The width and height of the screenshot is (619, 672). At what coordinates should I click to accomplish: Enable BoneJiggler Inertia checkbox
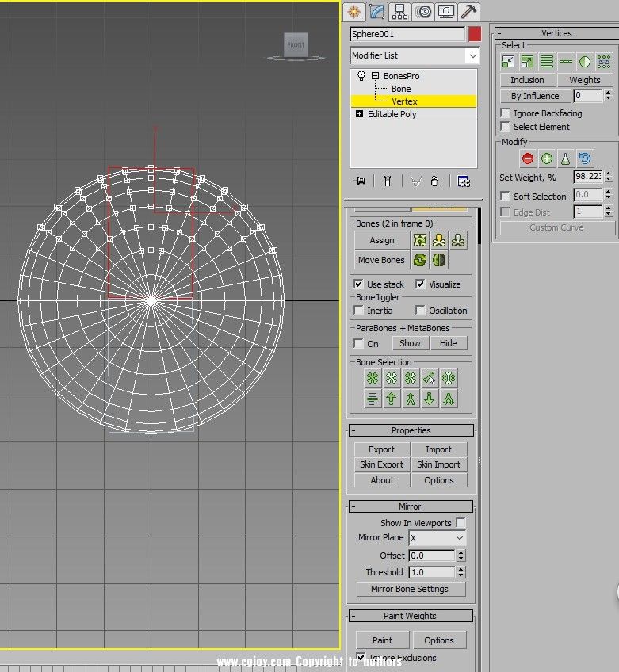point(358,311)
